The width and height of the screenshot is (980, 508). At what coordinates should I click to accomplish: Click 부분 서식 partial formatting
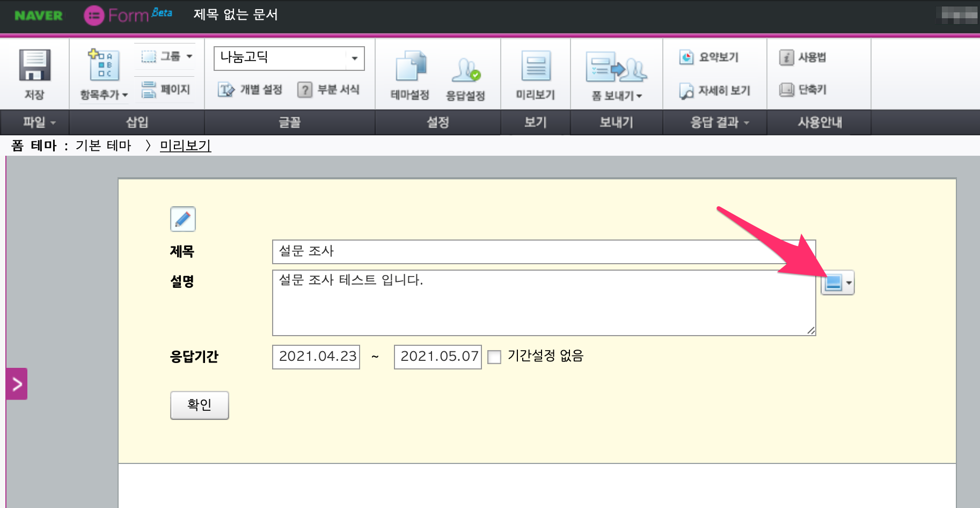coord(329,90)
